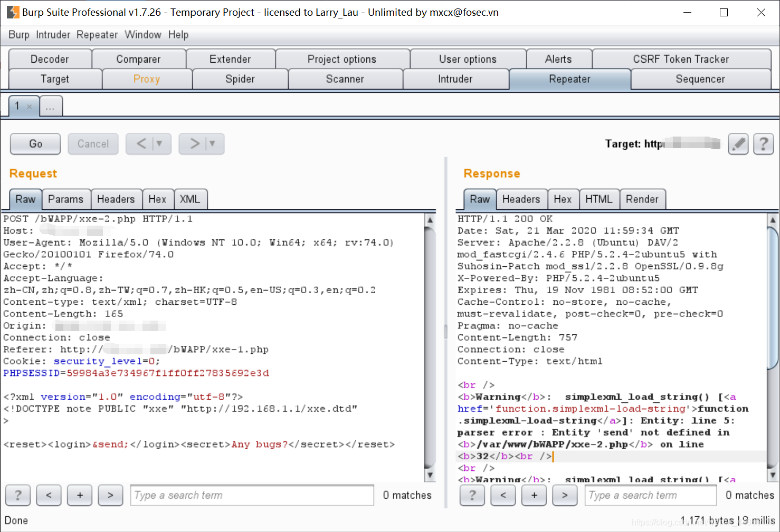The width and height of the screenshot is (780, 532).
Task: Switch to the Target tab
Action: click(x=55, y=79)
